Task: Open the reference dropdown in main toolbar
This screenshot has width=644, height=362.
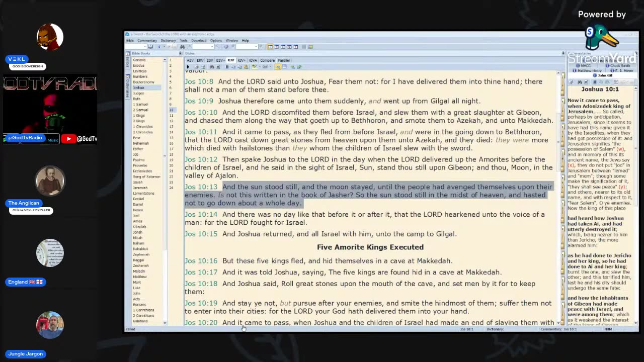Action: (x=145, y=47)
